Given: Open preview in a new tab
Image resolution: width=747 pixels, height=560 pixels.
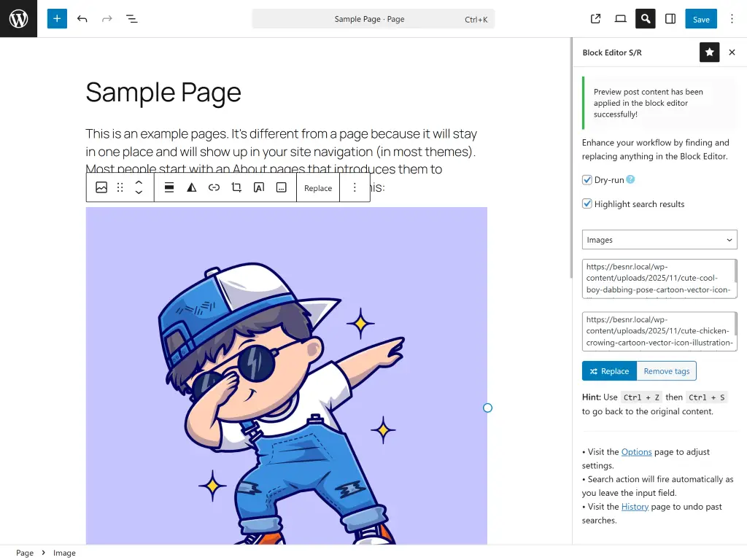Looking at the screenshot, I should pos(595,18).
